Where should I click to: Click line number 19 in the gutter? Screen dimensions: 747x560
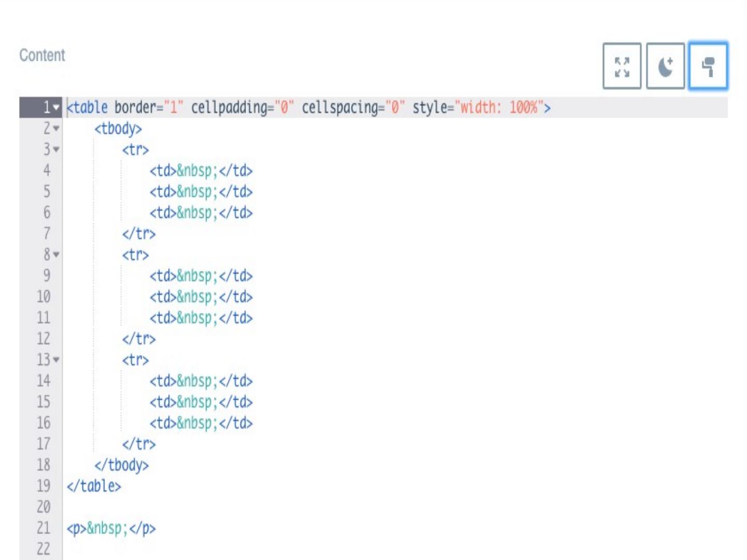tap(44, 486)
